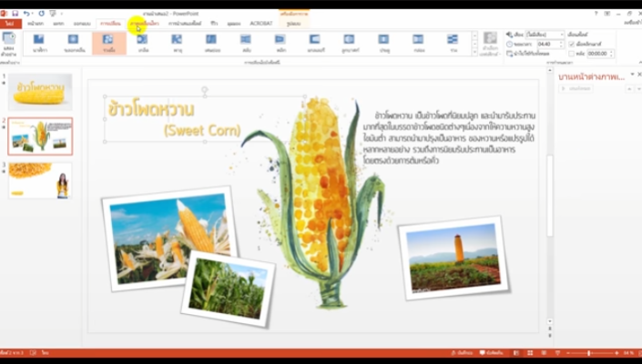Open the picture Format (รูปแบบ) tab
The image size is (642, 364).
[x=293, y=24]
